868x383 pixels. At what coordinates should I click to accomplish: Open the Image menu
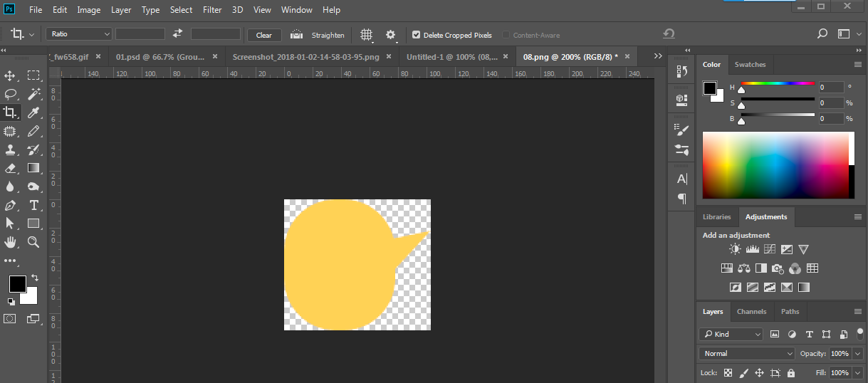pyautogui.click(x=89, y=10)
